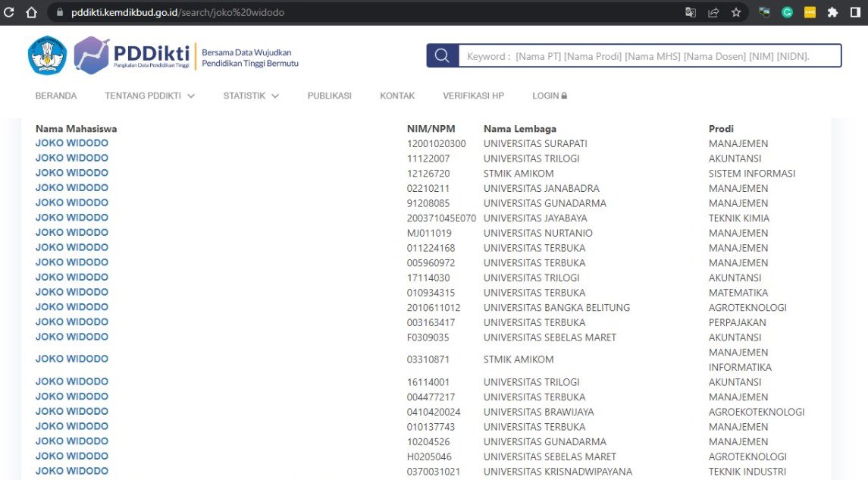Click the PDDikti logo
Image resolution: width=868 pixels, height=480 pixels.
(x=132, y=55)
